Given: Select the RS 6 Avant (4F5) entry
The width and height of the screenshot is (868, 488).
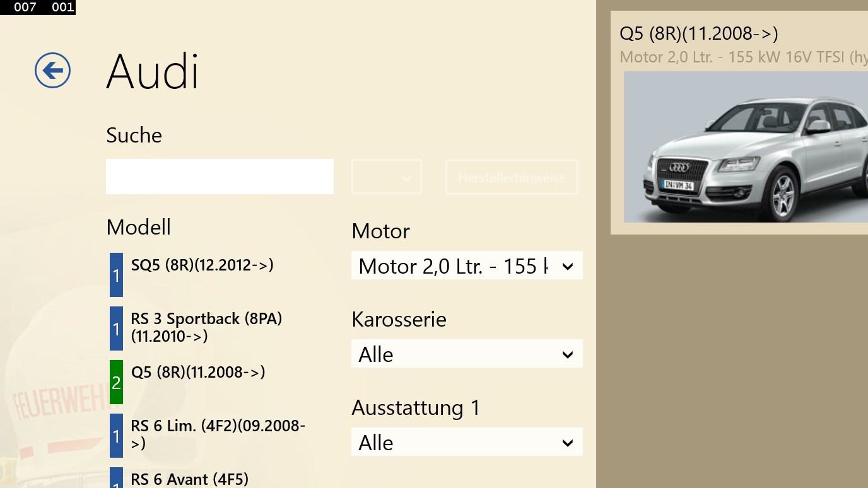Looking at the screenshot, I should (189, 479).
